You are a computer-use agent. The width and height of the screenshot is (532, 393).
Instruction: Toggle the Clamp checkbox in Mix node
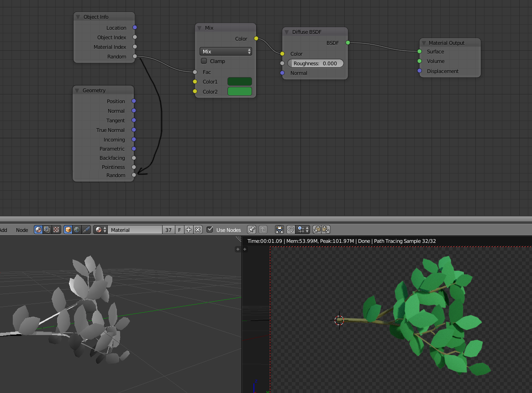(204, 61)
